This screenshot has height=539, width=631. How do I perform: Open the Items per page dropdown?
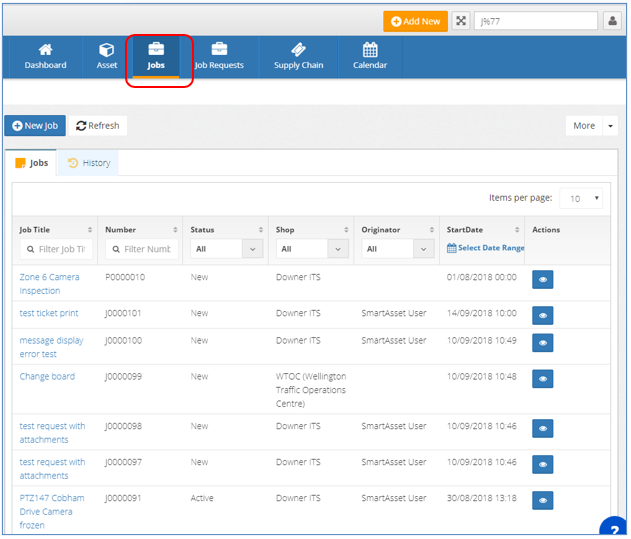[x=581, y=198]
